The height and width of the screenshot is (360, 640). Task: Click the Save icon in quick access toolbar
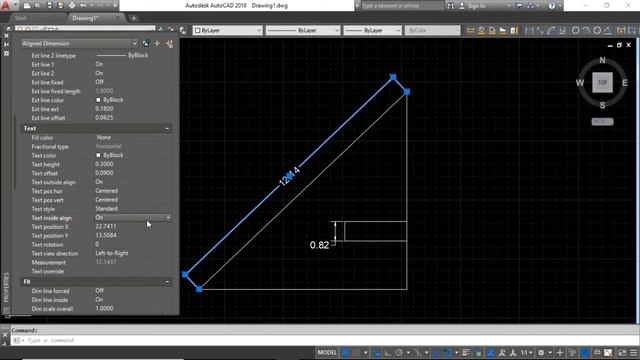49,6
